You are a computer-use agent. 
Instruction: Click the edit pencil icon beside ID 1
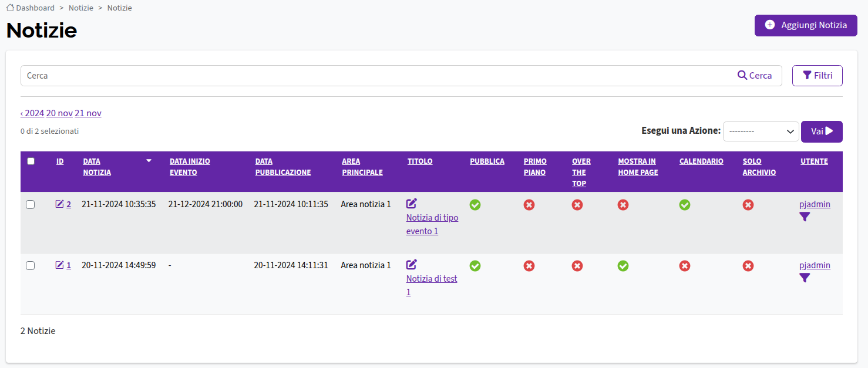[x=59, y=265]
